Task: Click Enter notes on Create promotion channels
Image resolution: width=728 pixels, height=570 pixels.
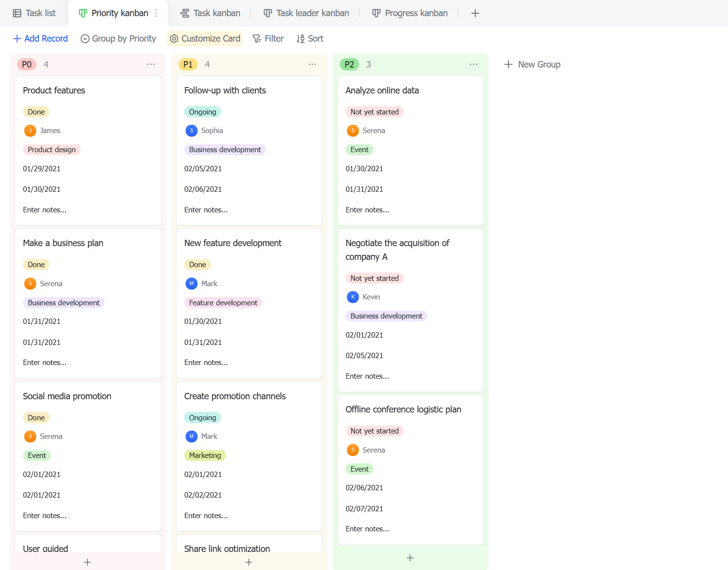Action: [206, 516]
